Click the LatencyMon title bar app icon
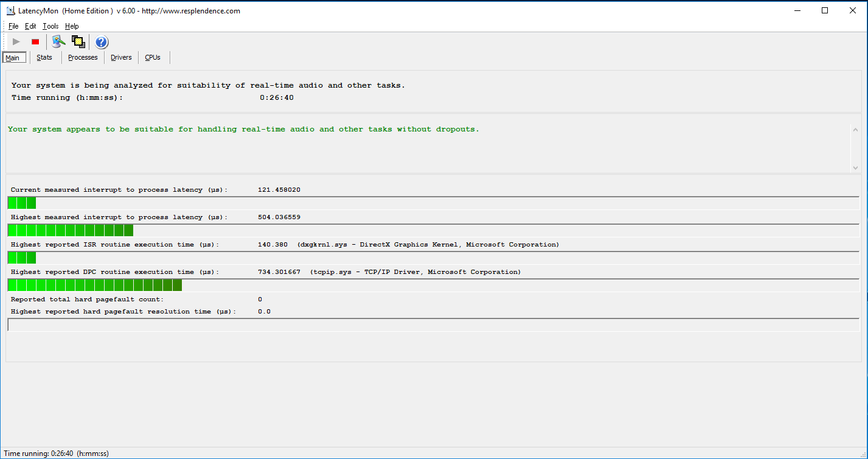The image size is (868, 459). click(x=10, y=10)
